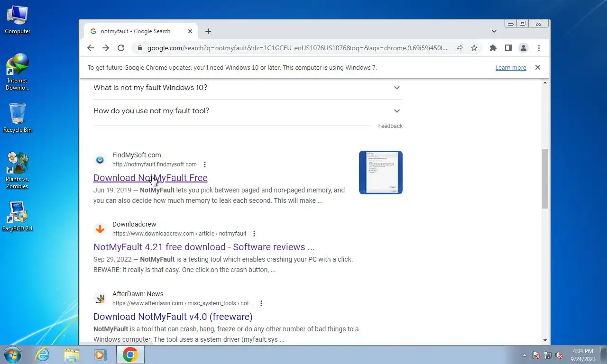Select the Computer desktop icon
The height and width of the screenshot is (364, 607).
pos(18,20)
